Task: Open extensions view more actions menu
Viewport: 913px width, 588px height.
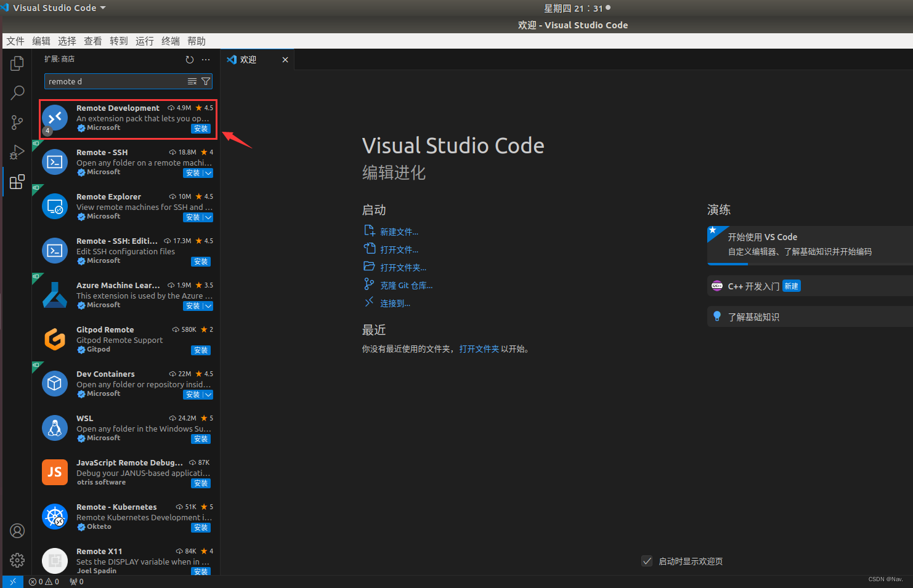Action: point(206,60)
